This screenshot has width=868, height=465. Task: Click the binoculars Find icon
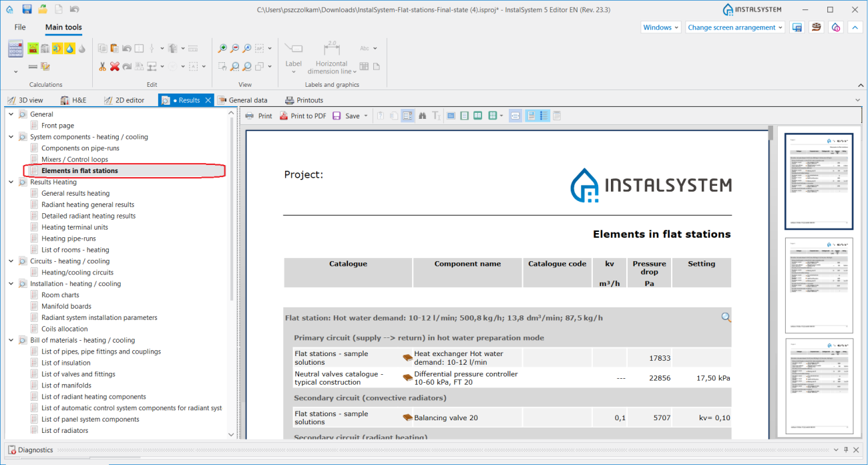[x=423, y=116]
